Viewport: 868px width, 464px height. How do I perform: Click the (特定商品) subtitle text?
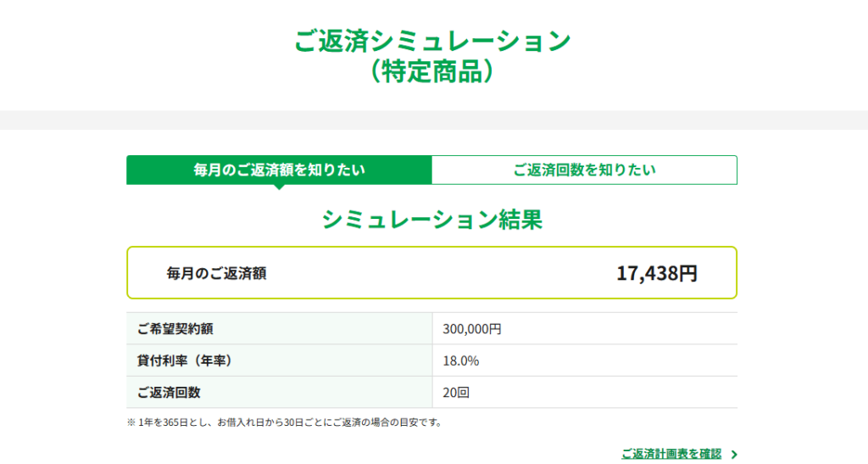coord(432,71)
